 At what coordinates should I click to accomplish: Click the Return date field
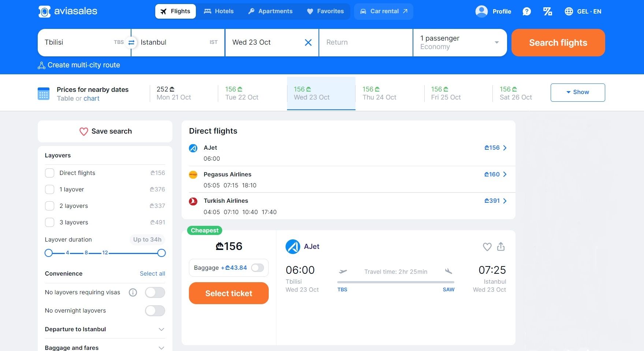pyautogui.click(x=366, y=42)
